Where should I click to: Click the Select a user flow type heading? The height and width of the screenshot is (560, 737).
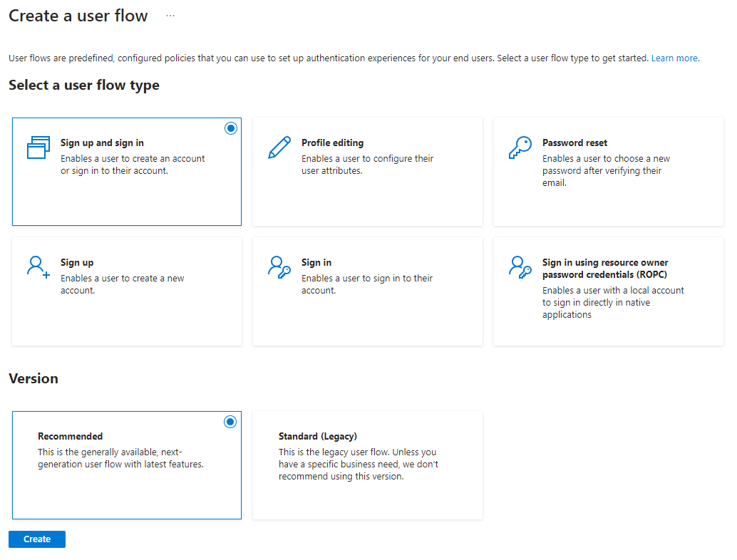click(84, 85)
